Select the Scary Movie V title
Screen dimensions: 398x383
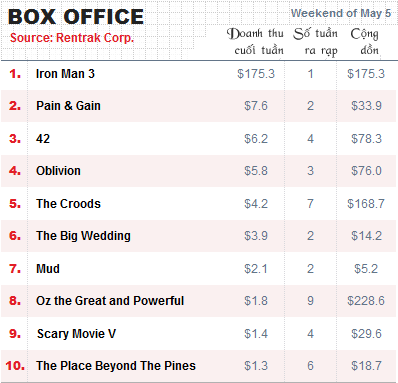click(x=76, y=333)
